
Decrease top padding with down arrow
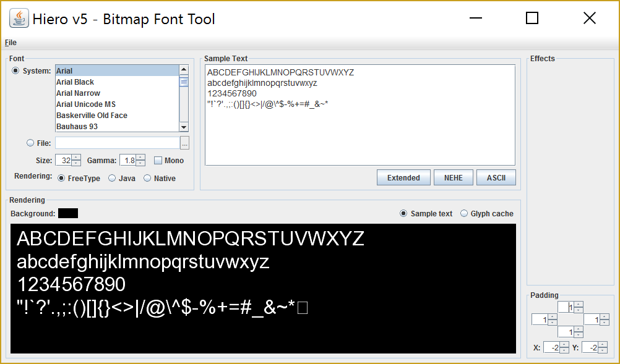pos(579,310)
